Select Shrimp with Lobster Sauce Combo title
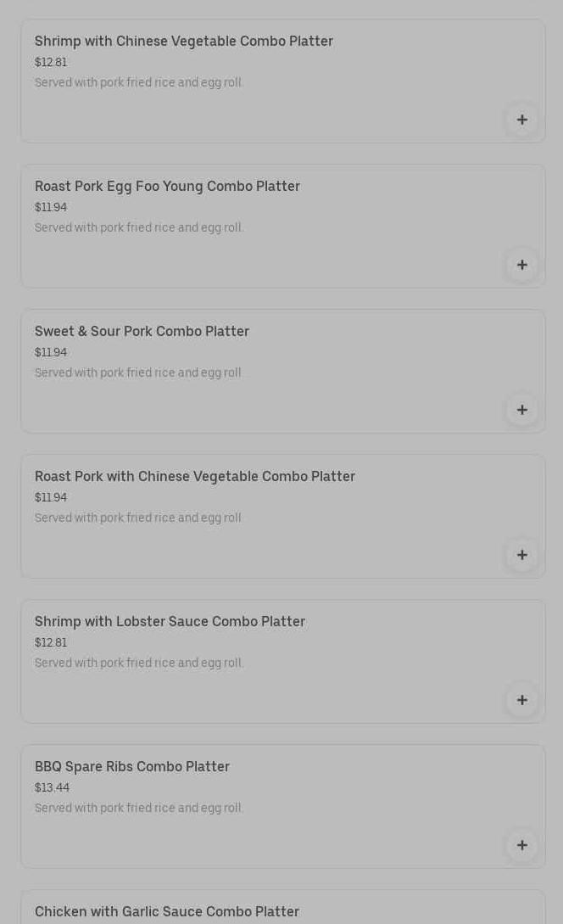This screenshot has height=924, width=563. (x=170, y=621)
